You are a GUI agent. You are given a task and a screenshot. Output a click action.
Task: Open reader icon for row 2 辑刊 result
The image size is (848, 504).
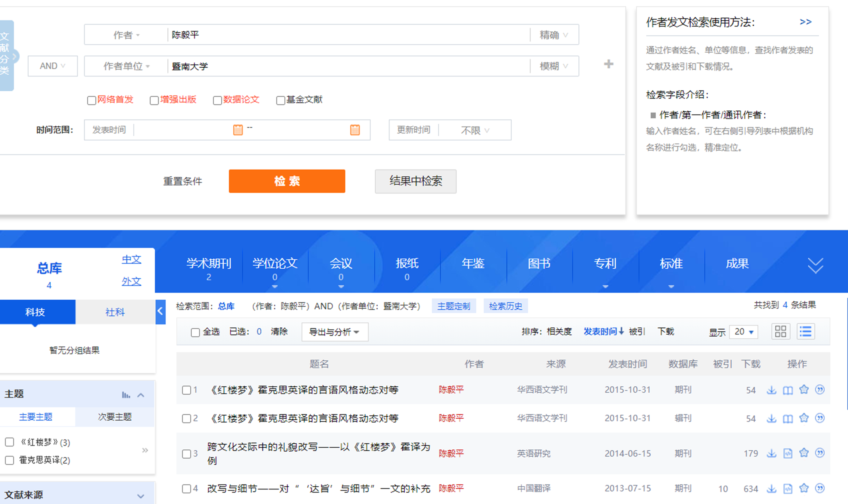coord(788,418)
